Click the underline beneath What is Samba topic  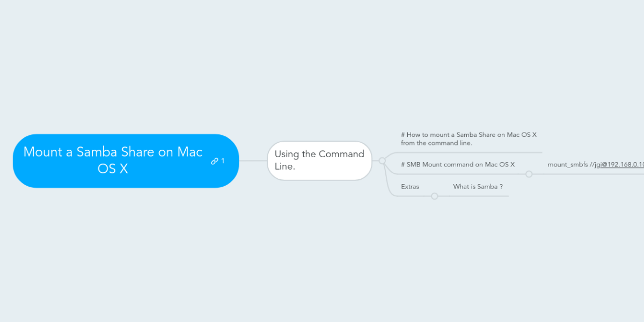pos(473,196)
